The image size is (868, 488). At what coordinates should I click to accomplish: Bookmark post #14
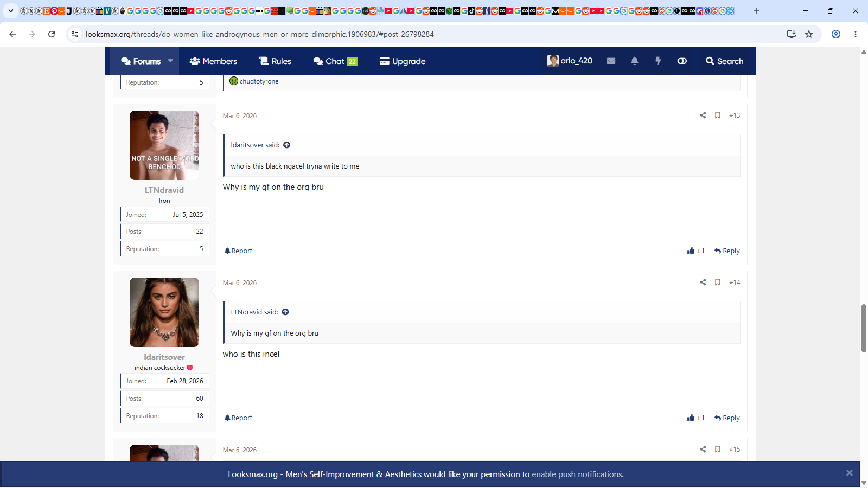click(718, 282)
